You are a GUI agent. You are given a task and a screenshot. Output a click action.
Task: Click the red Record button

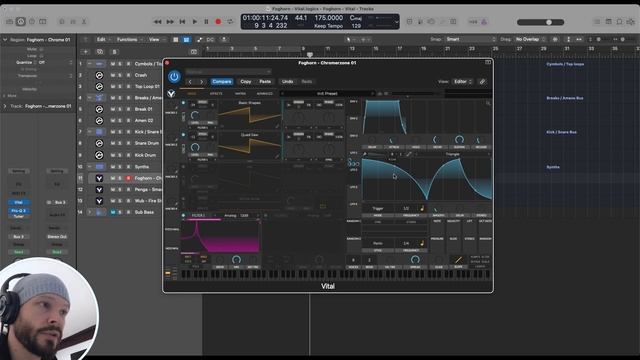[x=218, y=22]
